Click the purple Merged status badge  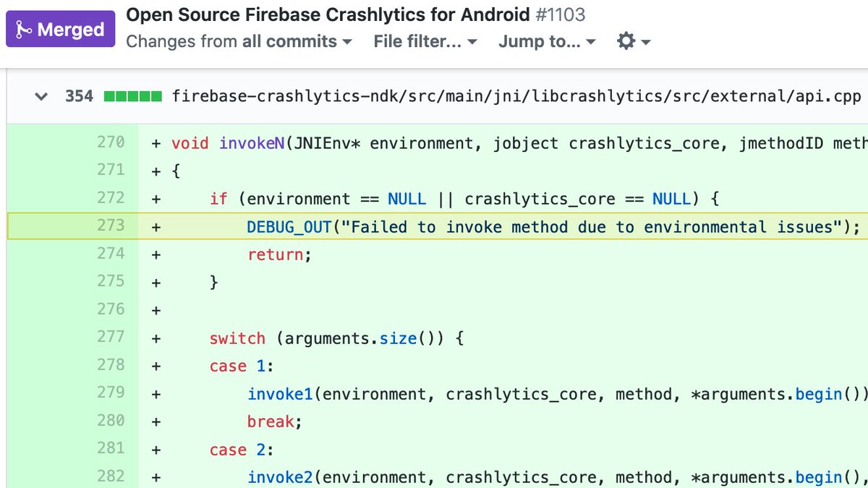[x=61, y=29]
